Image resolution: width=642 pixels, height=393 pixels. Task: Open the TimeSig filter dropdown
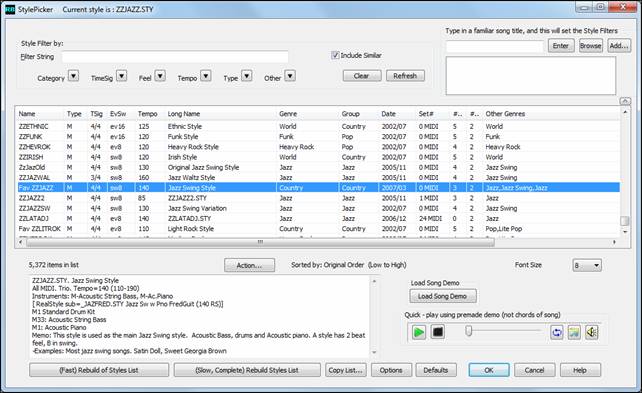click(122, 76)
